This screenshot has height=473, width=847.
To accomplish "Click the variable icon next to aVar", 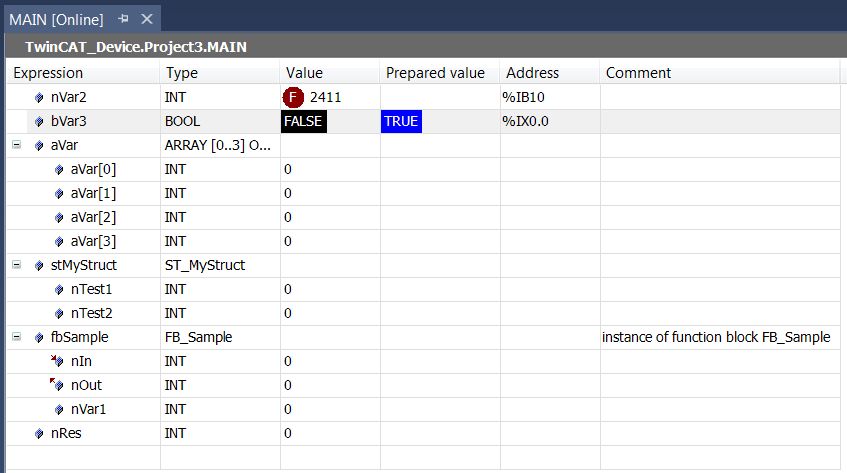I will click(x=39, y=145).
